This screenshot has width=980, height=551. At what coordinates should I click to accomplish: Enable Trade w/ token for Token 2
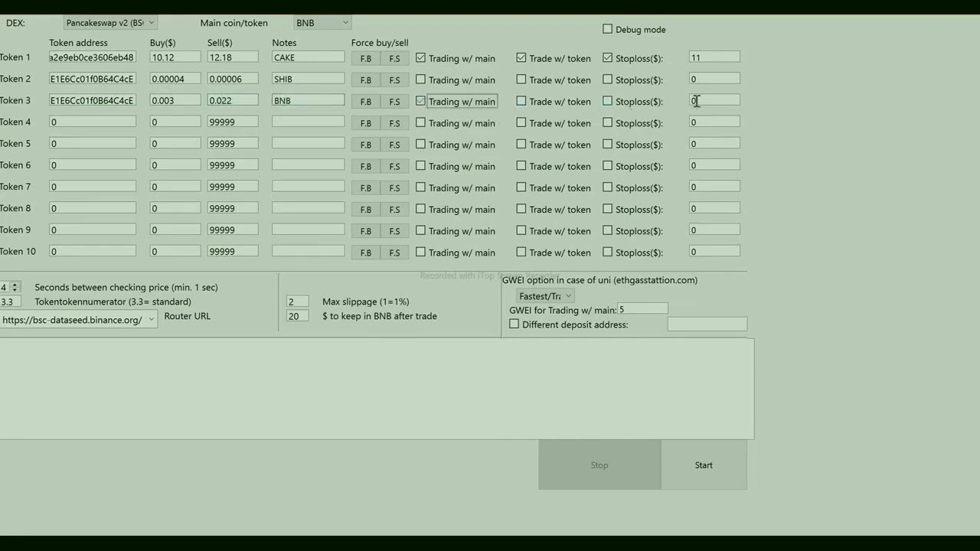pos(521,79)
